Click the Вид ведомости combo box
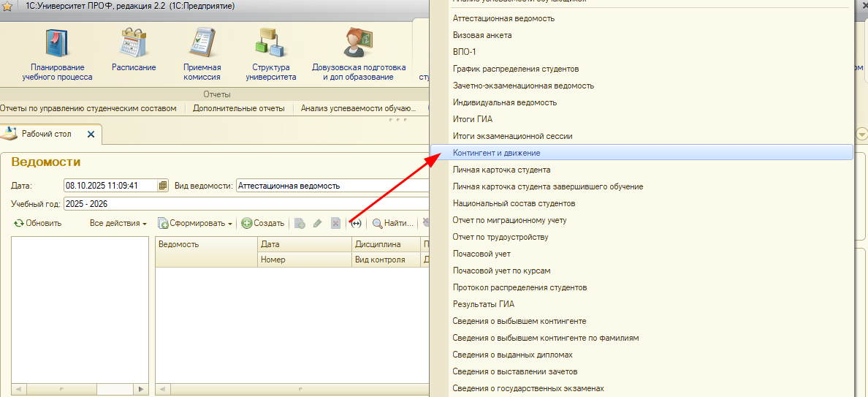Screen dimensions: 868x397 pyautogui.click(x=332, y=186)
